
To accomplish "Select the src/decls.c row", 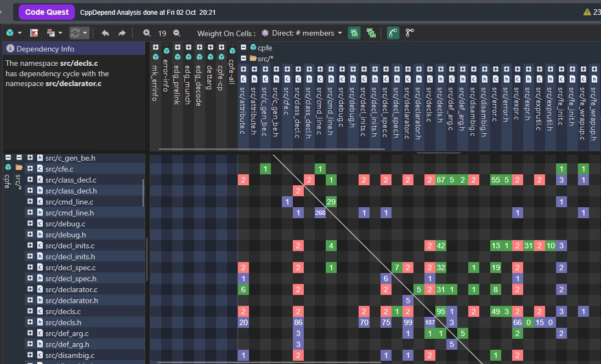I will [85, 311].
